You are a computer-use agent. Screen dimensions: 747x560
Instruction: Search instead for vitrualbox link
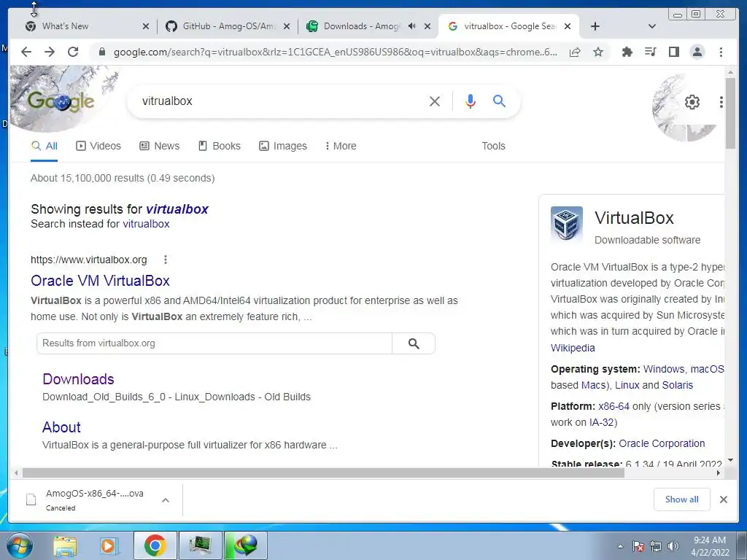coord(146,224)
